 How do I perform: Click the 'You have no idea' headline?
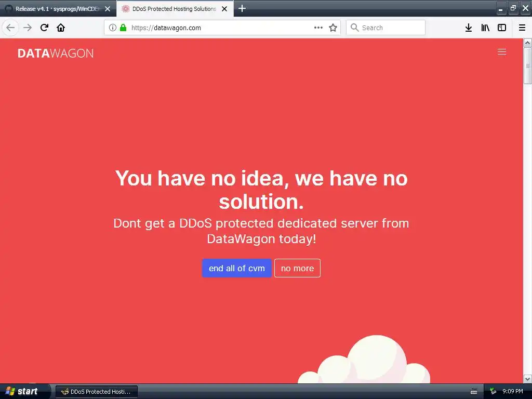[261, 190]
